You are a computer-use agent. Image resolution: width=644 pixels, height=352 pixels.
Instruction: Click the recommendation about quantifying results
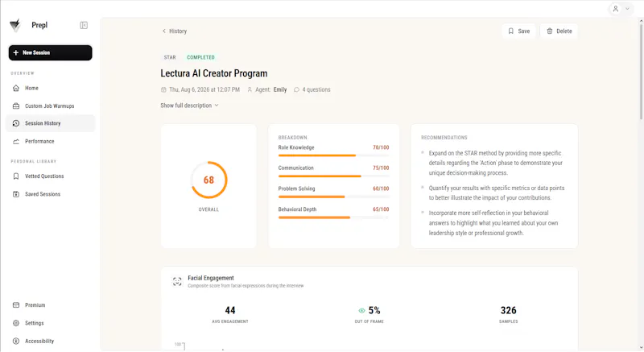497,193
